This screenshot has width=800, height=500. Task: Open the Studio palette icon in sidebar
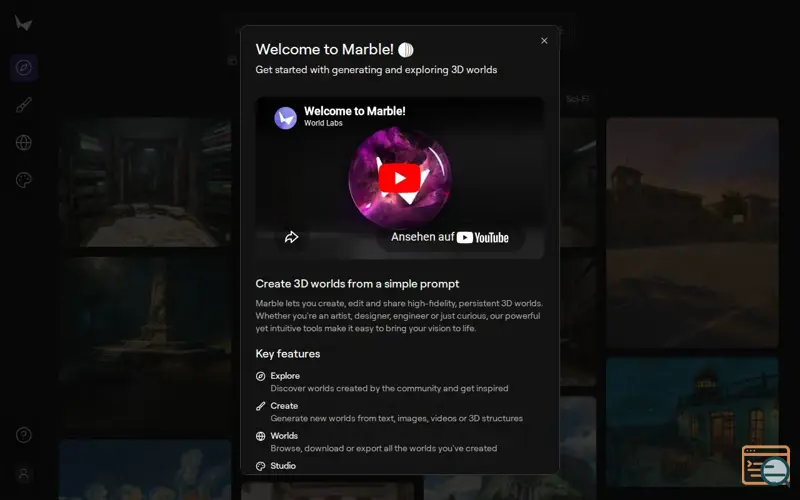pos(23,180)
